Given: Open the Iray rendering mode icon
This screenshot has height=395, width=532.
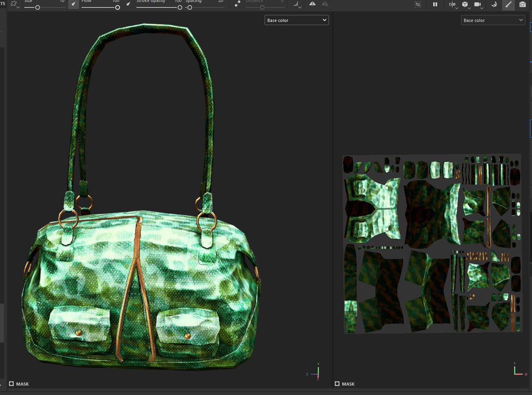Looking at the screenshot, I should tap(494, 4).
